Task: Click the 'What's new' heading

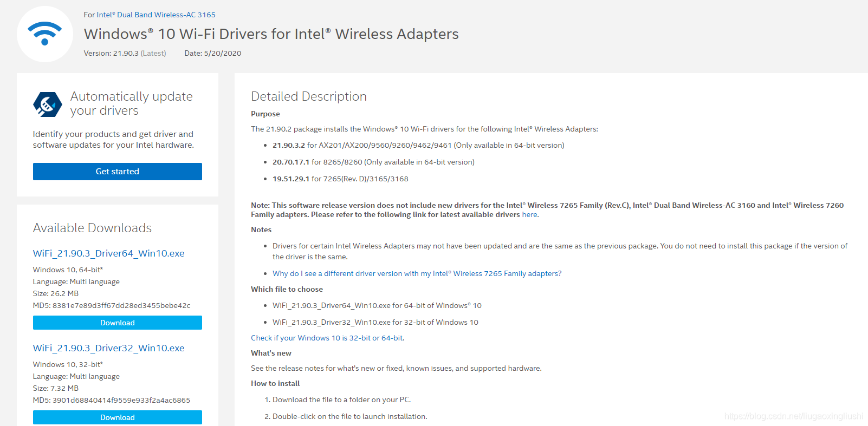Action: [x=271, y=353]
